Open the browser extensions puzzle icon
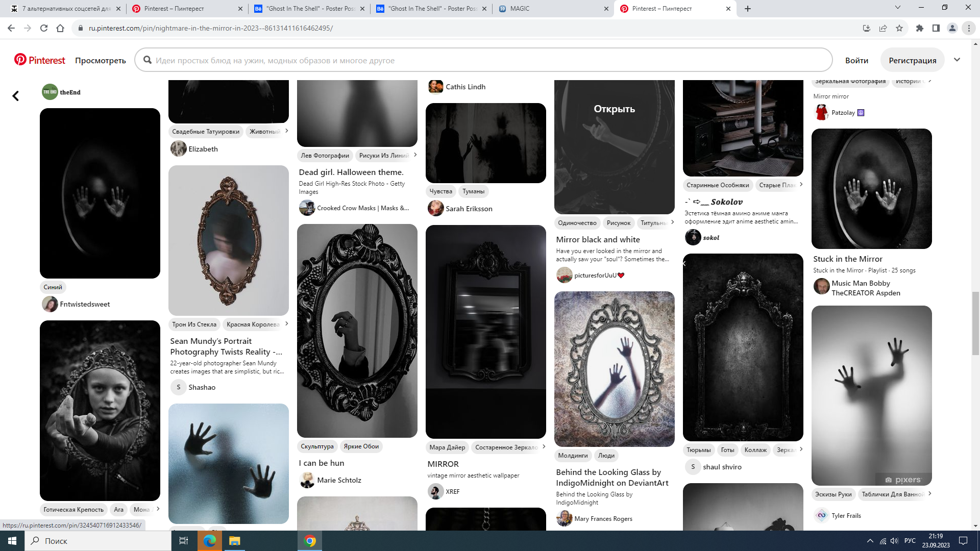Viewport: 980px width, 551px height. coord(920,28)
